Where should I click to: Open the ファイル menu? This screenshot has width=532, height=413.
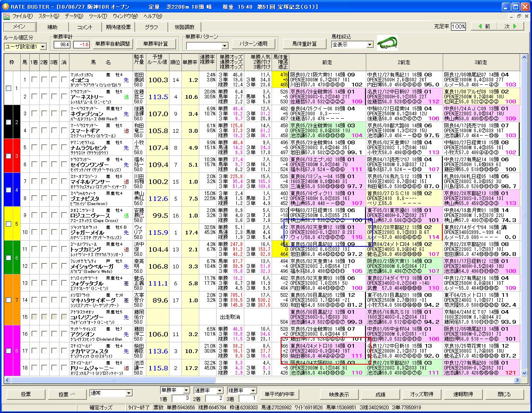pyautogui.click(x=22, y=16)
